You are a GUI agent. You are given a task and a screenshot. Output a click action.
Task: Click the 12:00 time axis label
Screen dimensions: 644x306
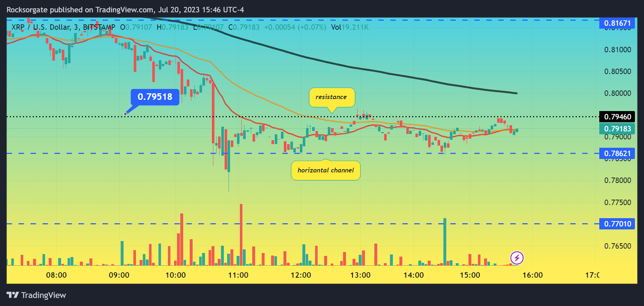(x=301, y=275)
